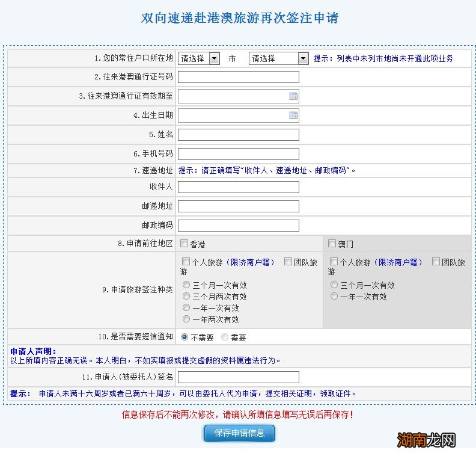Click the 申请人签名 signature field
The width and height of the screenshot is (476, 456).
point(238,377)
